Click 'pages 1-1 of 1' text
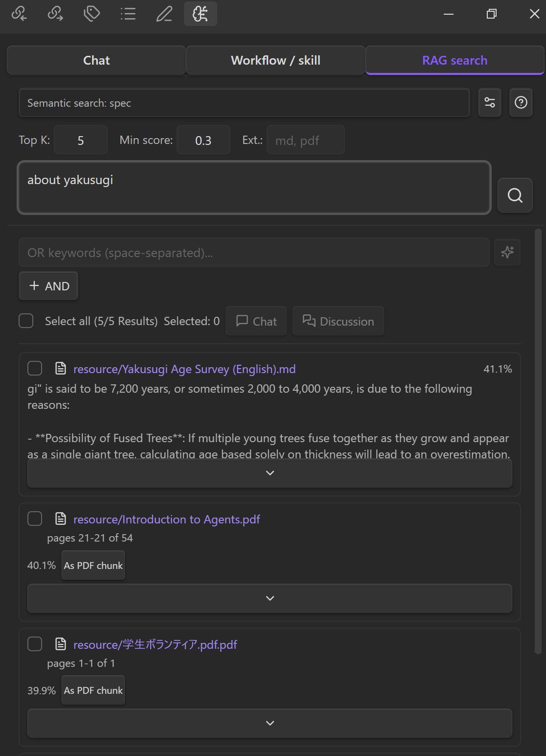 click(x=81, y=663)
